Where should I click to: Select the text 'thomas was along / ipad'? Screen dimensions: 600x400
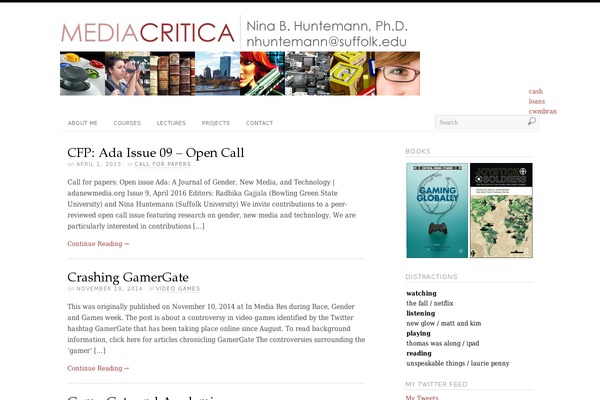click(443, 343)
